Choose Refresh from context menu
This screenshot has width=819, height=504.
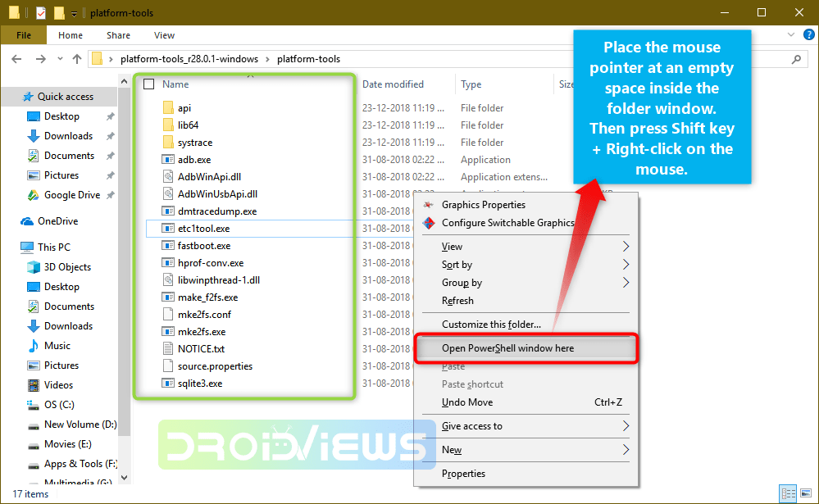pyautogui.click(x=457, y=301)
